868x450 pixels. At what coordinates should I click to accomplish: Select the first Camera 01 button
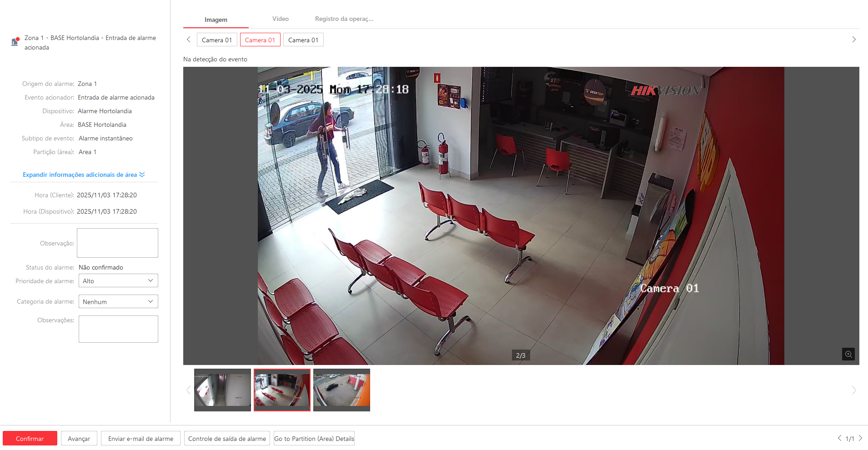[217, 40]
